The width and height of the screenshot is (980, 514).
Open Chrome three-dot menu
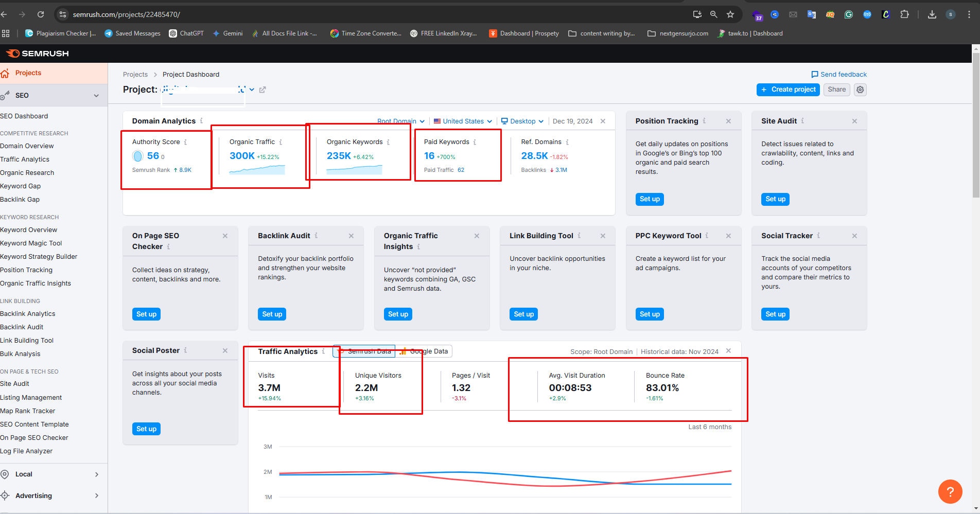coord(969,14)
